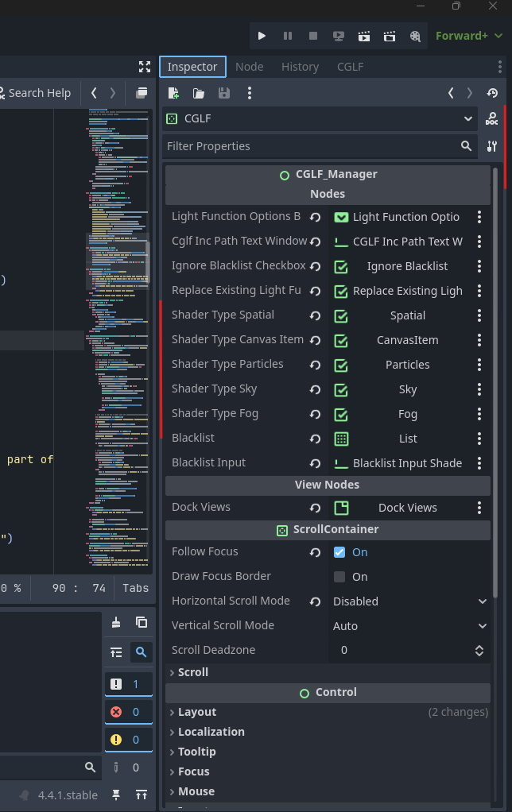Viewport: 512px width, 812px height.
Task: Run the project with the play button
Action: [x=262, y=36]
